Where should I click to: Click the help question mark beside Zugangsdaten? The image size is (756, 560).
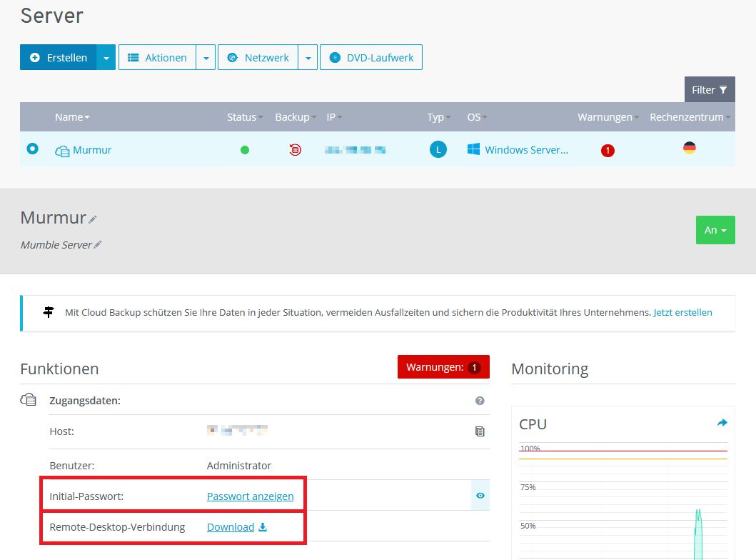coord(480,401)
